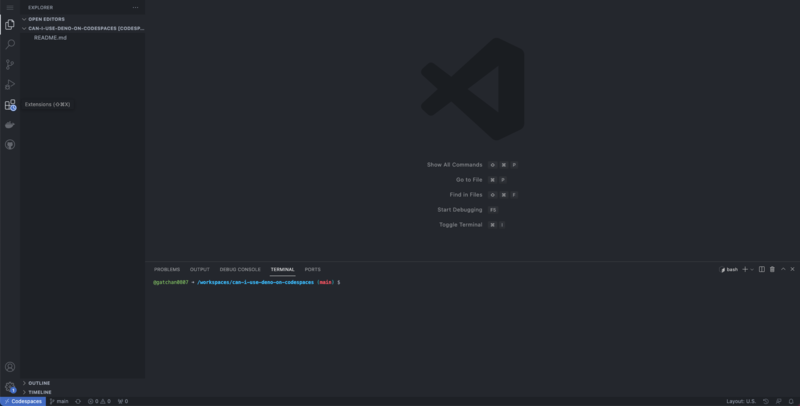
Task: Synchronize changes using the sync icon
Action: click(78, 401)
